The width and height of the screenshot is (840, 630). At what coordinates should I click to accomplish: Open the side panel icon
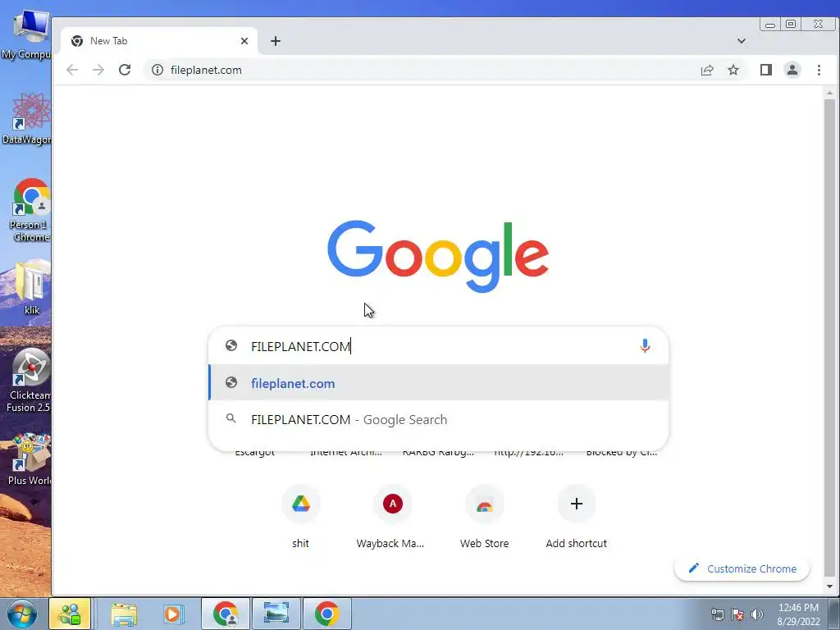pos(766,71)
